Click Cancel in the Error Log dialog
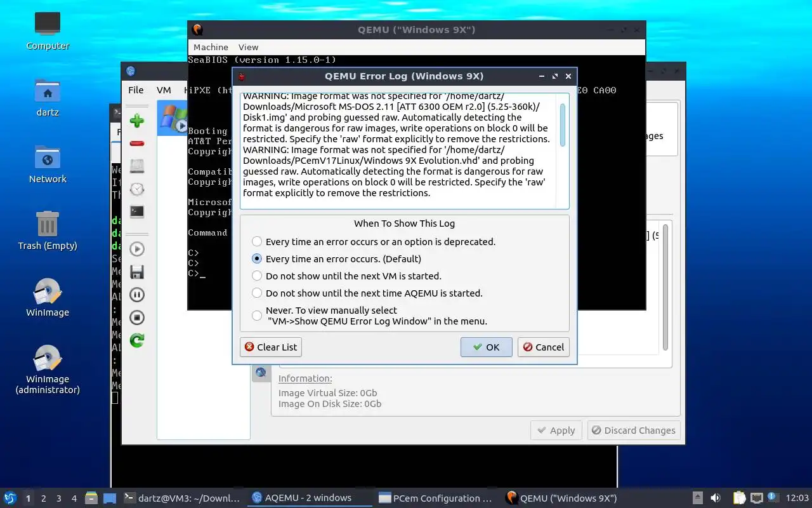Screen dimensions: 812x508 point(544,347)
